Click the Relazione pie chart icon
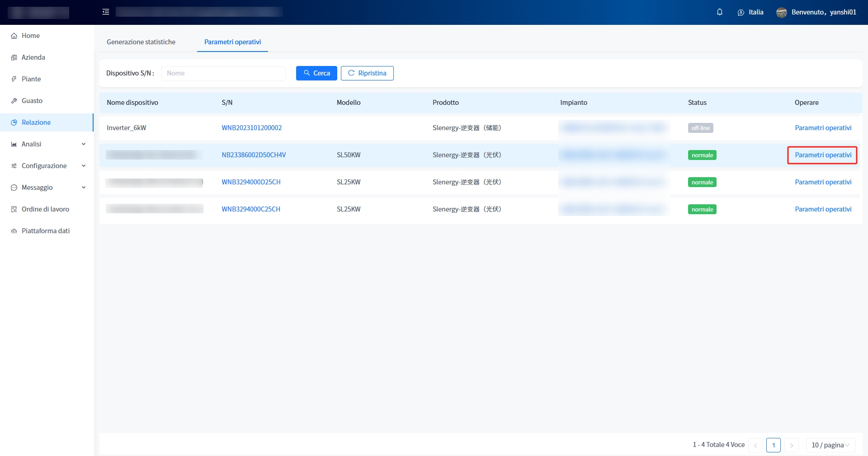 pos(14,122)
